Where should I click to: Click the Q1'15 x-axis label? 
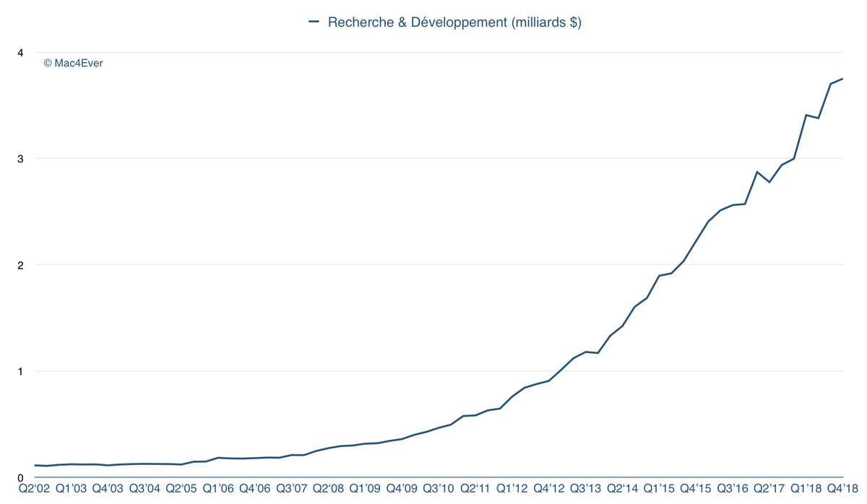660,489
